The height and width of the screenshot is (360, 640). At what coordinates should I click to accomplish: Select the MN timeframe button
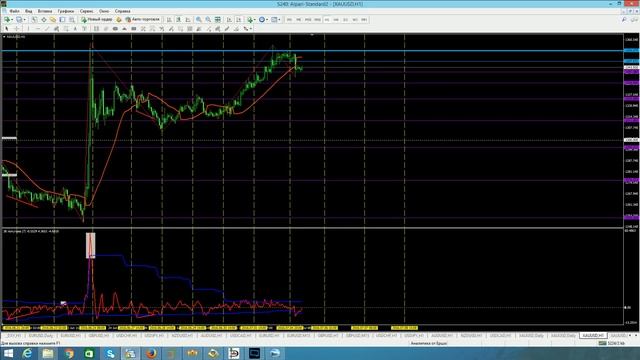(364, 20)
